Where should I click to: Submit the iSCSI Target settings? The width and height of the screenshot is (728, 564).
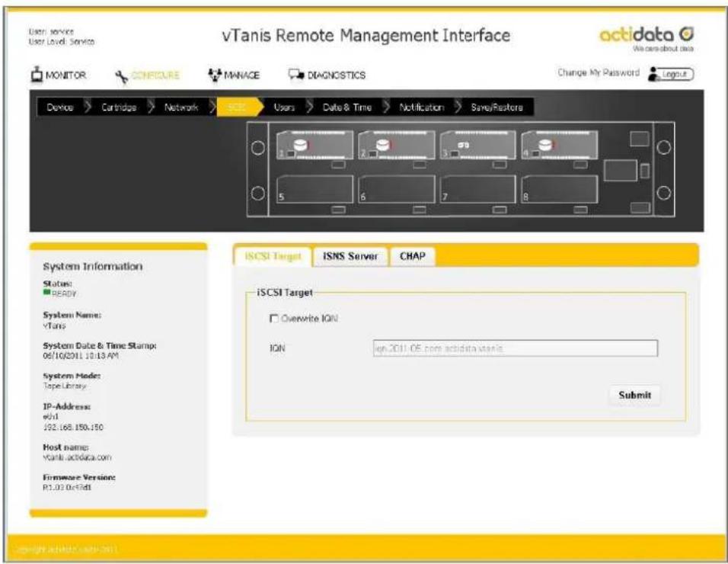(x=634, y=395)
